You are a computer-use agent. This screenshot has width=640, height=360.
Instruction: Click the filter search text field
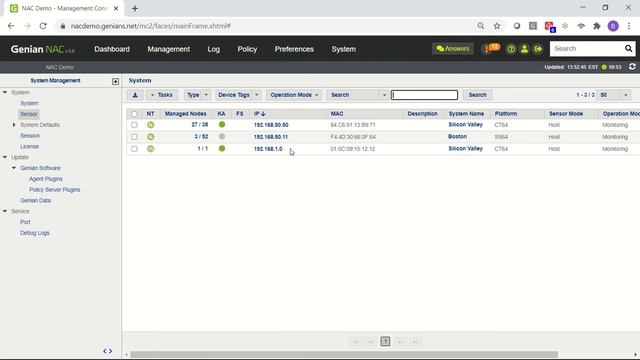[x=424, y=95]
